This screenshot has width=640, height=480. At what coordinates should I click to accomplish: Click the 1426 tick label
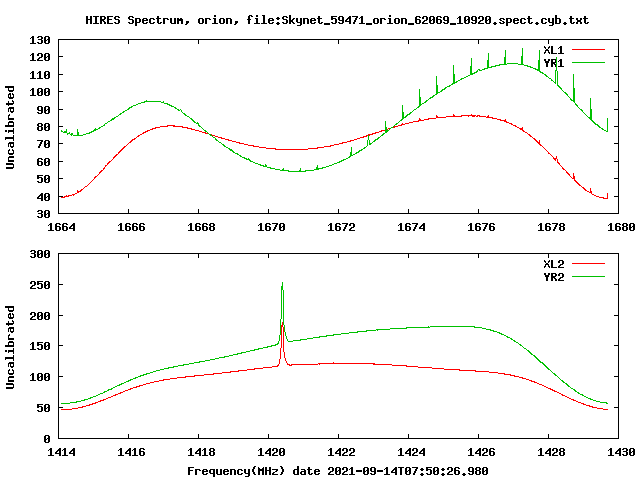tap(481, 452)
